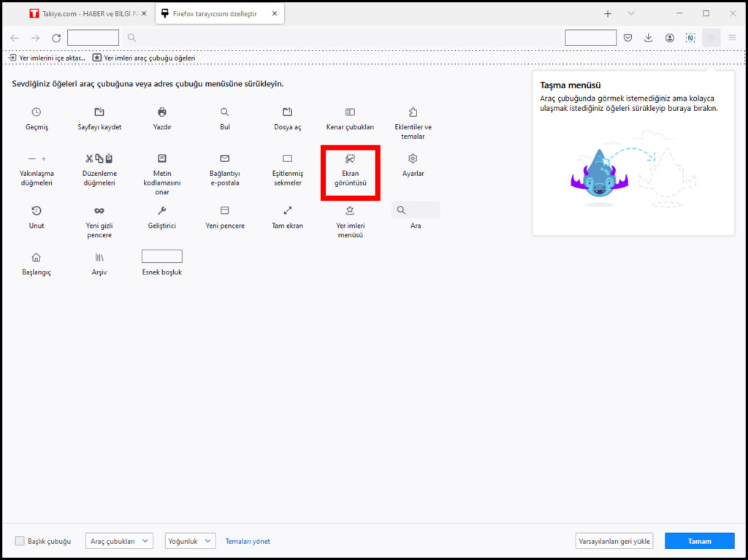Select the Geçmiş history icon
Screen dimensions: 748x560
click(x=37, y=112)
